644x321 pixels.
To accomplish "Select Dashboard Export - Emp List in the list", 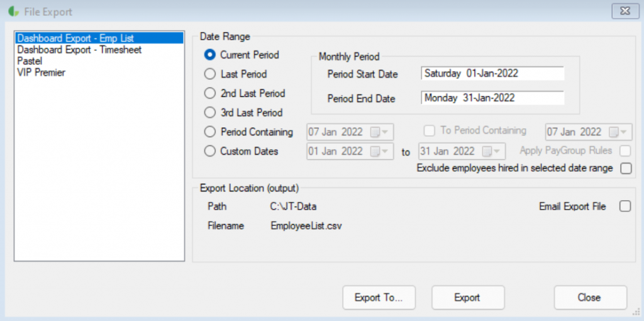I will (x=99, y=38).
